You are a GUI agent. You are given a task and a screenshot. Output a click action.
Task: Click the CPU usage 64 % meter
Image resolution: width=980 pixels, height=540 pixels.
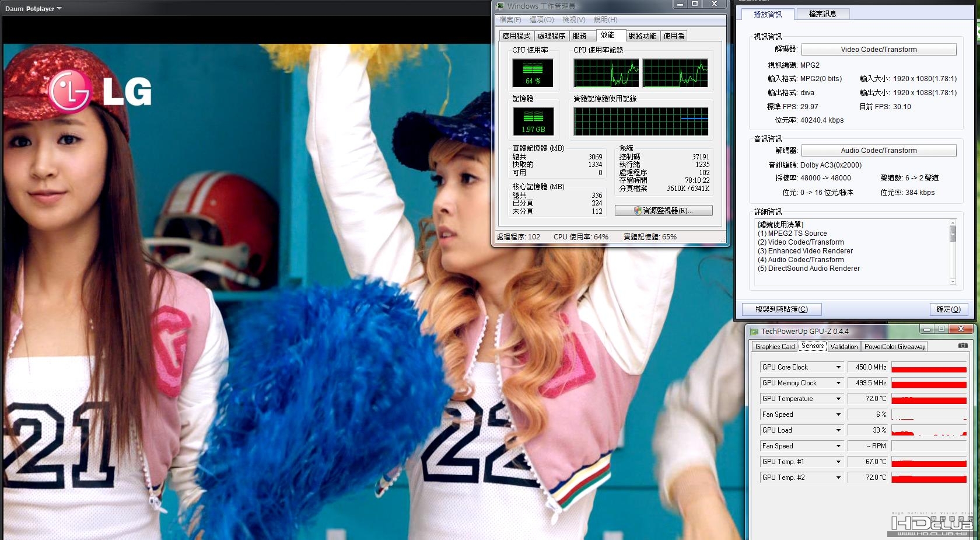[533, 73]
